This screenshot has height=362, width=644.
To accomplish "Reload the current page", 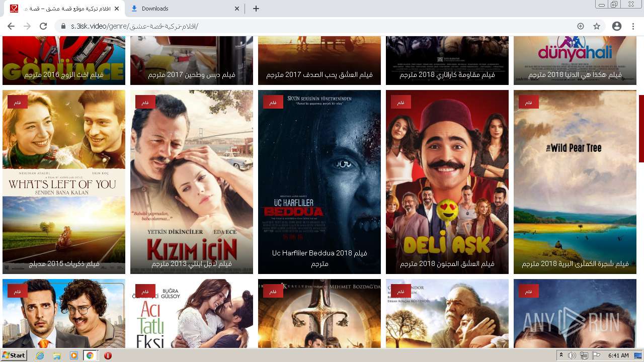I will tap(43, 26).
